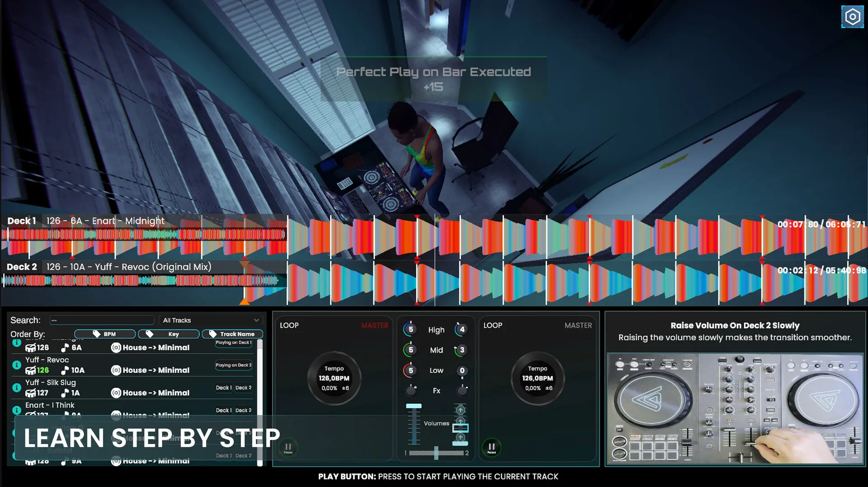Load Yuff - Silk Slug onto Deck 1

223,388
